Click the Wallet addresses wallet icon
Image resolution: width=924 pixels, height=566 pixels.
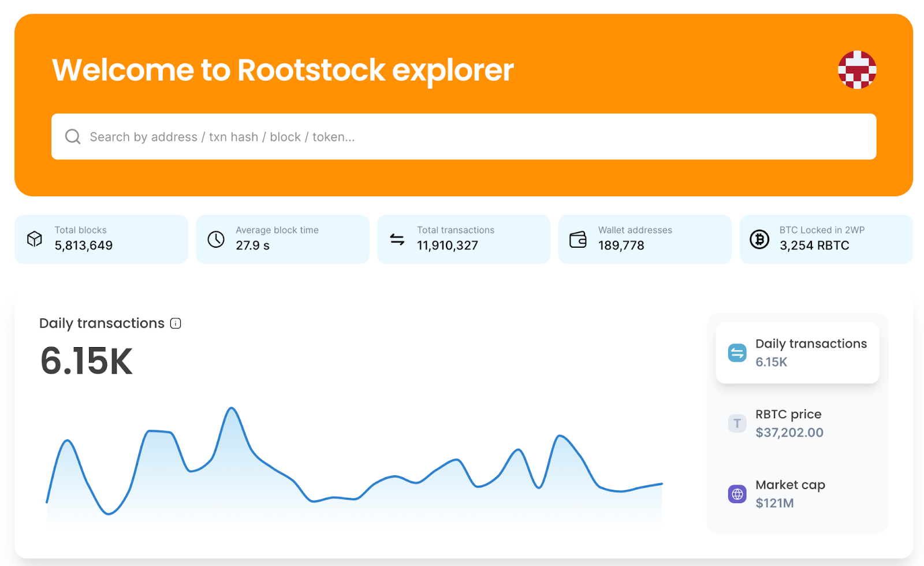point(579,239)
